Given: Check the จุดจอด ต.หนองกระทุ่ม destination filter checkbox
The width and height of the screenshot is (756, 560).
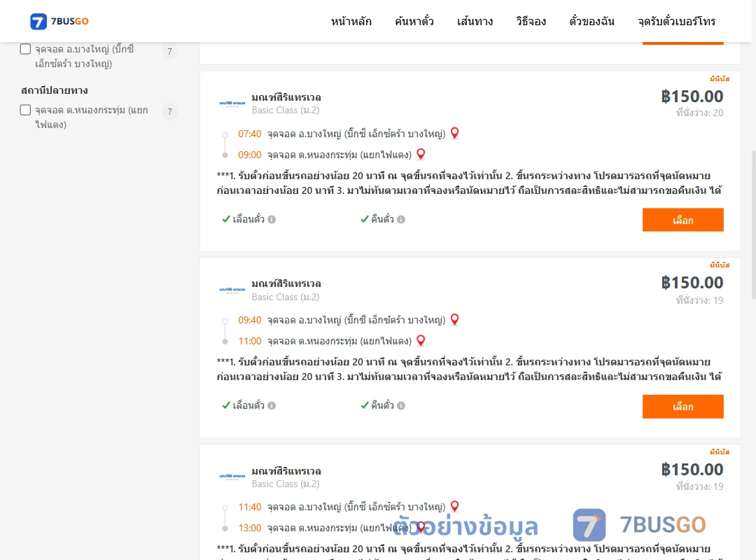Looking at the screenshot, I should (x=26, y=110).
